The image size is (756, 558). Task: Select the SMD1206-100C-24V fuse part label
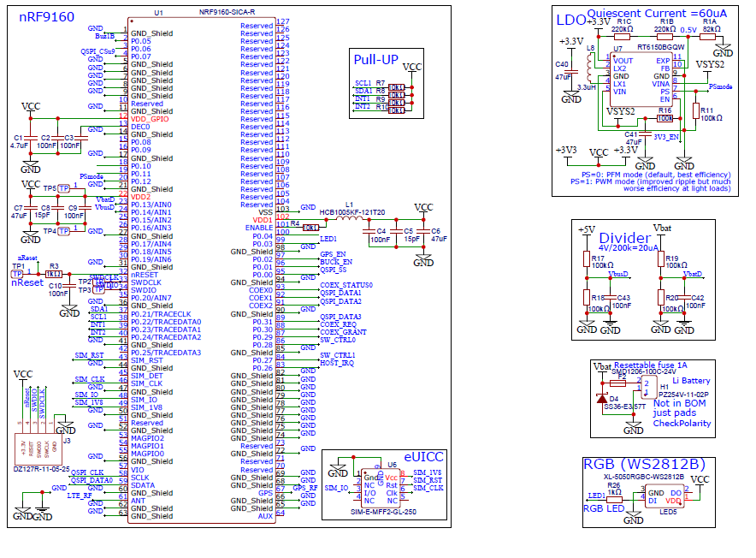click(x=644, y=371)
